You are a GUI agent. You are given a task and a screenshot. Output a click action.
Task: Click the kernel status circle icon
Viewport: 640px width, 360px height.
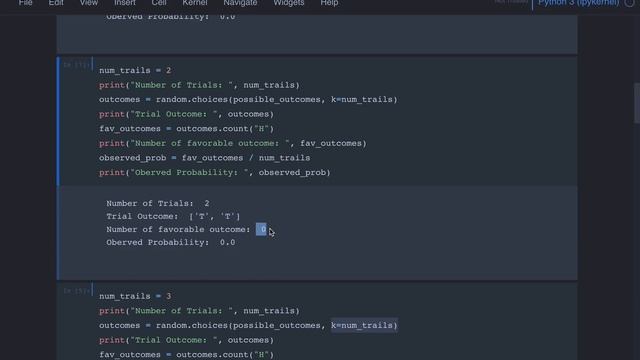[x=629, y=3]
